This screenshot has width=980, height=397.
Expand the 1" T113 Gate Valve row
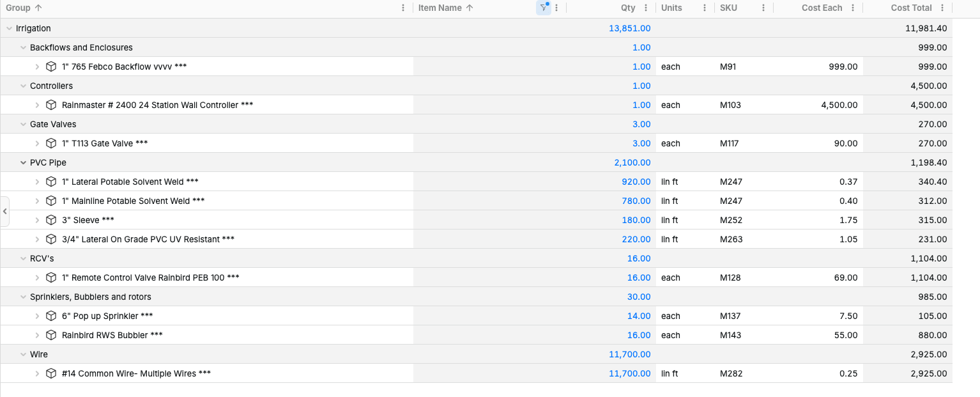pos(37,143)
